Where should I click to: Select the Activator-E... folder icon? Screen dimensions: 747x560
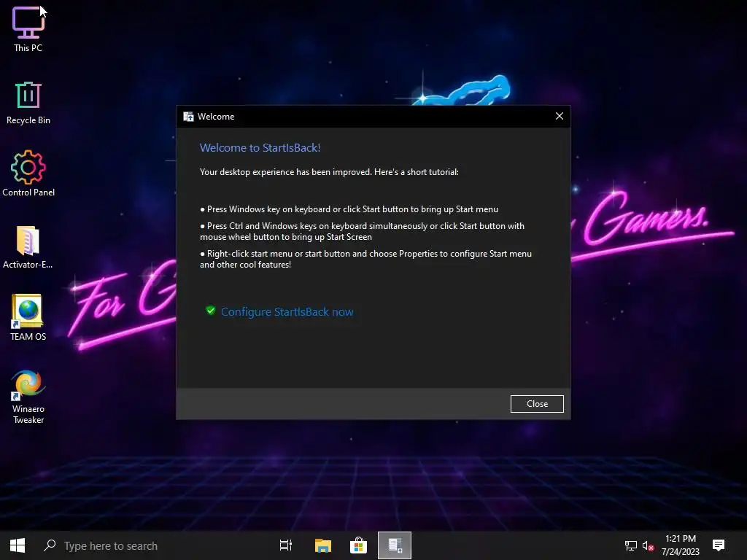click(x=28, y=241)
